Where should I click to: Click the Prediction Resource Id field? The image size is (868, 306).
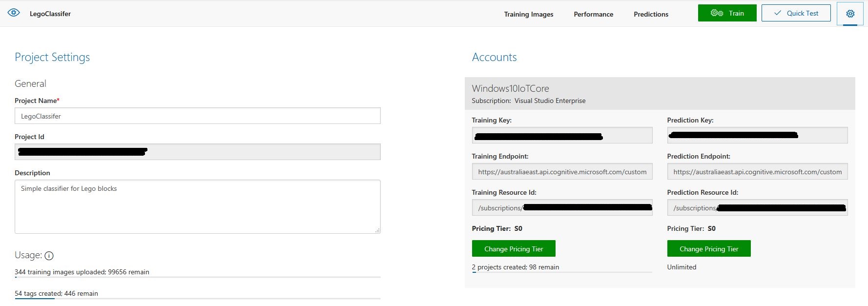(x=757, y=208)
